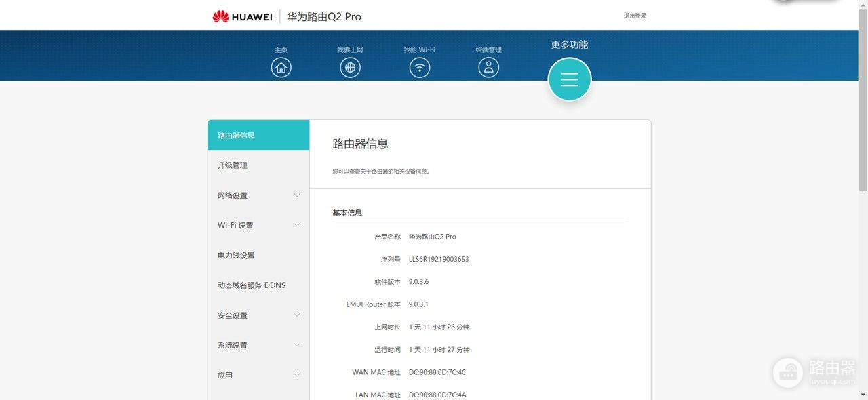
Task: Open the 终端管理 person icon
Action: [x=488, y=67]
